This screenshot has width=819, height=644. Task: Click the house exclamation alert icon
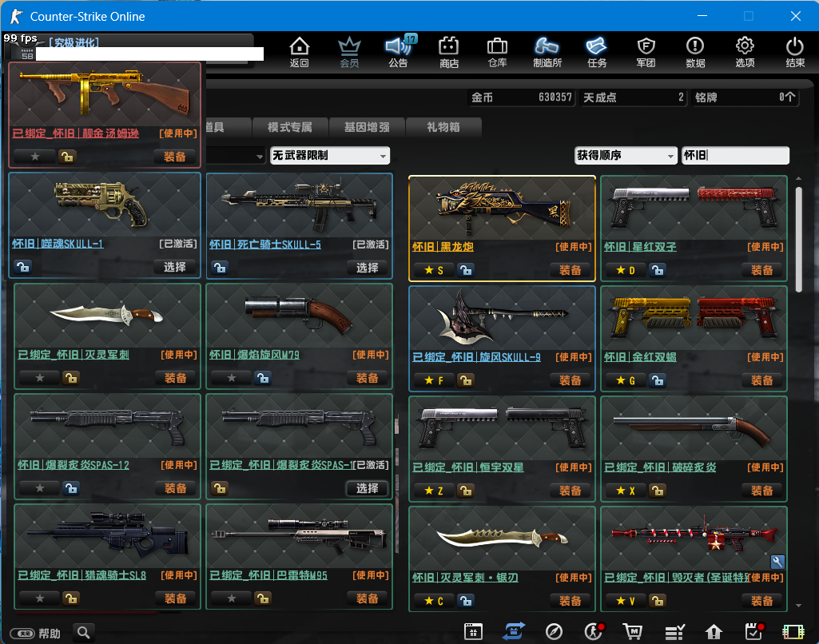pos(714,632)
